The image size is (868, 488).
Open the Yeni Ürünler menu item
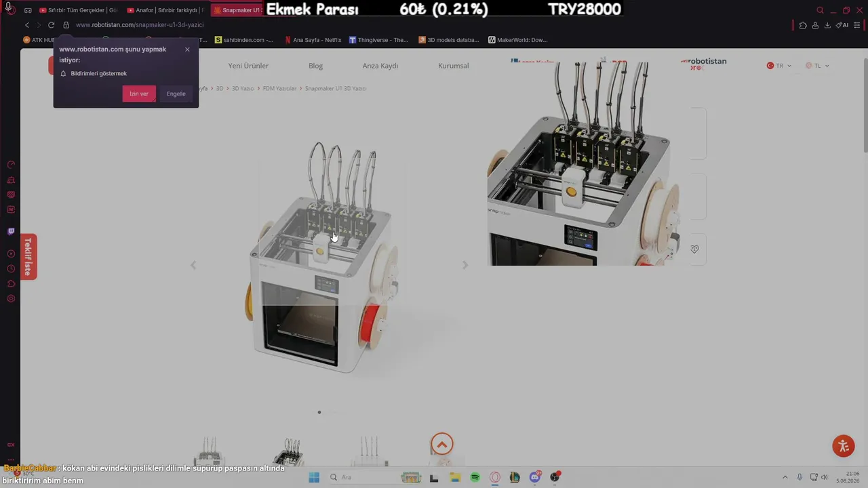click(248, 66)
